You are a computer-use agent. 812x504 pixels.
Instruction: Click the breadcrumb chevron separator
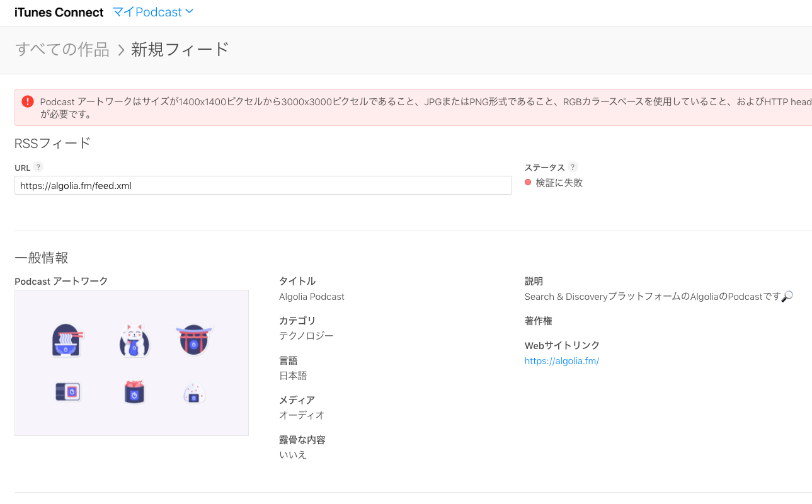point(121,50)
